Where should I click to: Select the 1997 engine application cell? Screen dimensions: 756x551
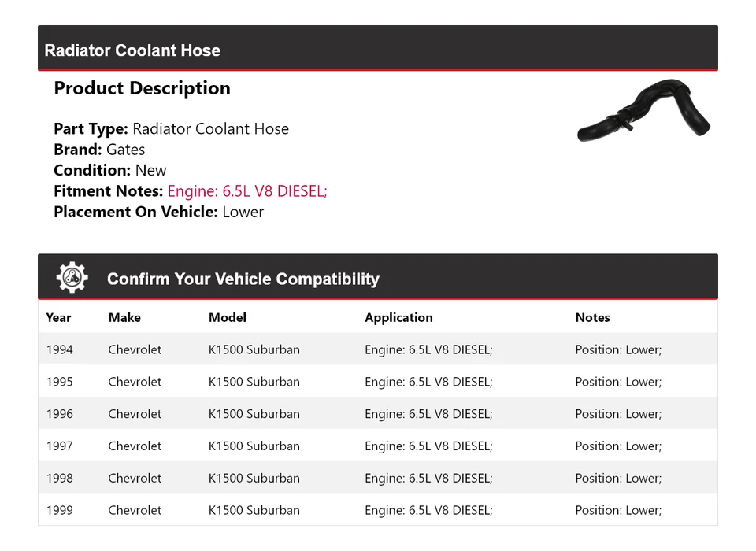coord(428,446)
